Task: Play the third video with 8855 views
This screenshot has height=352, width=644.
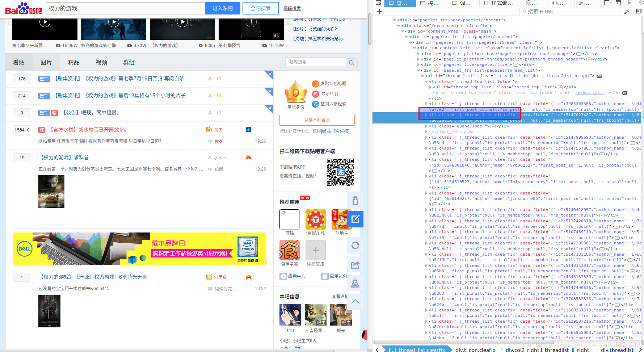Action: click(182, 22)
